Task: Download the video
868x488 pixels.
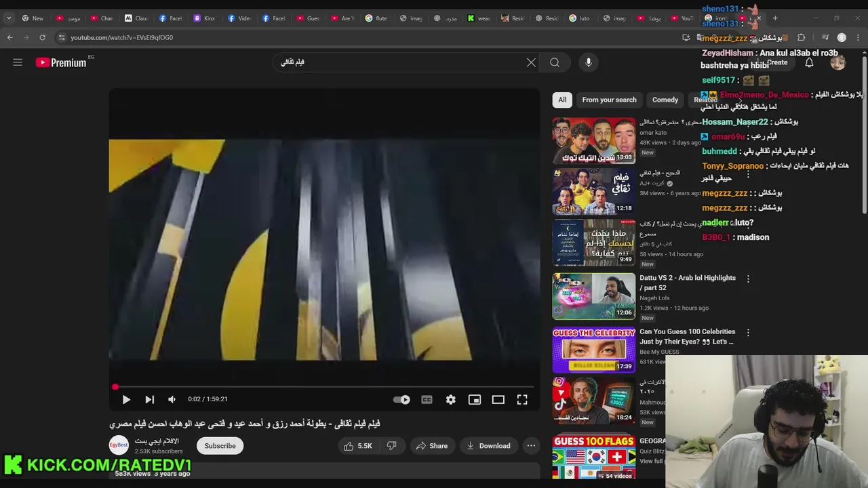Action: click(x=488, y=446)
